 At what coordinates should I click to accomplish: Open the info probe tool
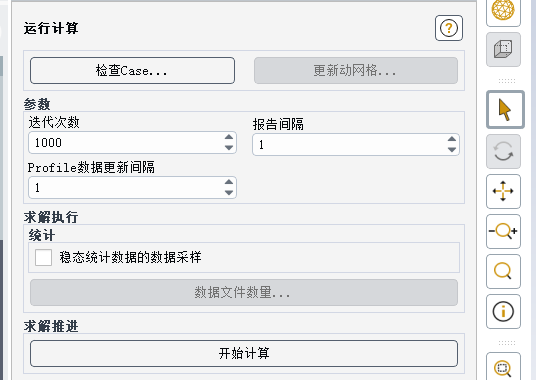503,311
